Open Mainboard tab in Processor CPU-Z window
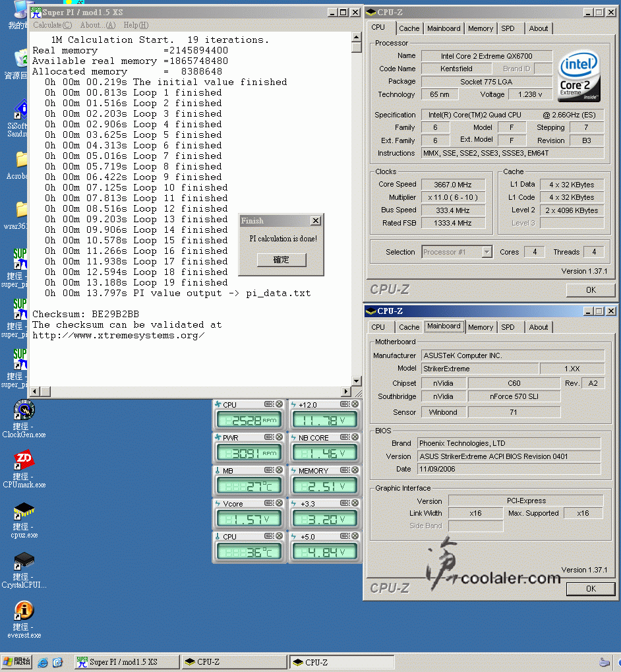Image resolution: width=621 pixels, height=672 pixels. pyautogui.click(x=444, y=28)
